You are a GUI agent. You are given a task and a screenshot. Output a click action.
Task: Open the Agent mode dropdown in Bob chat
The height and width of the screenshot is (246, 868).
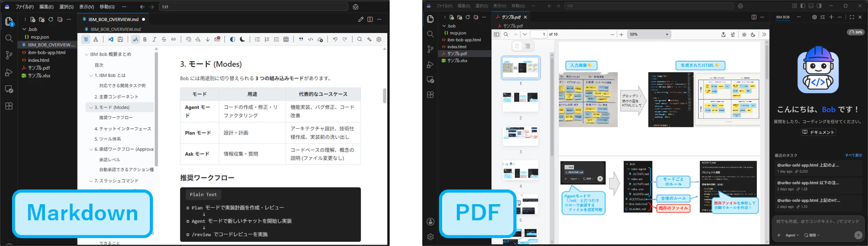[792, 236]
